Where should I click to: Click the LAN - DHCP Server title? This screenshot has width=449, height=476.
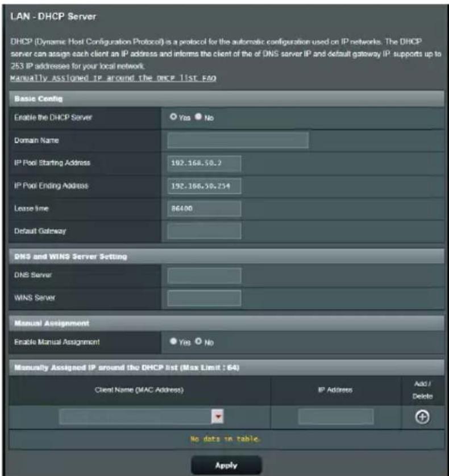[x=53, y=16]
